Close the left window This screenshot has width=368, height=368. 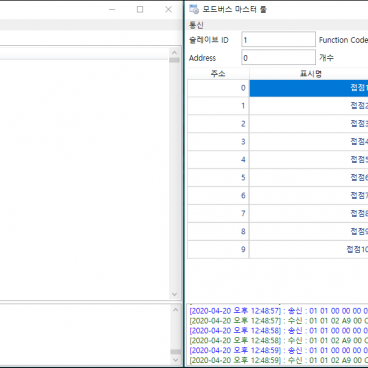point(168,9)
